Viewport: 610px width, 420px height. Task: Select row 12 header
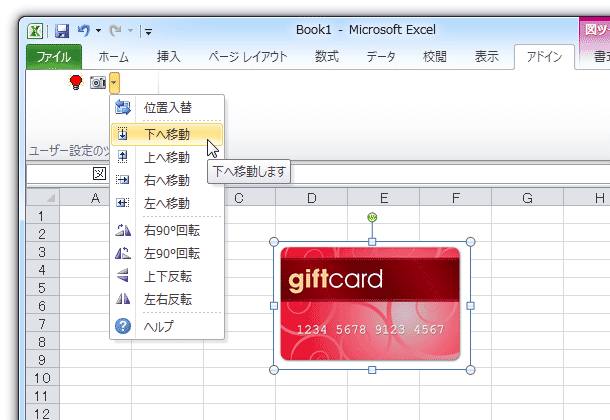tap(42, 413)
